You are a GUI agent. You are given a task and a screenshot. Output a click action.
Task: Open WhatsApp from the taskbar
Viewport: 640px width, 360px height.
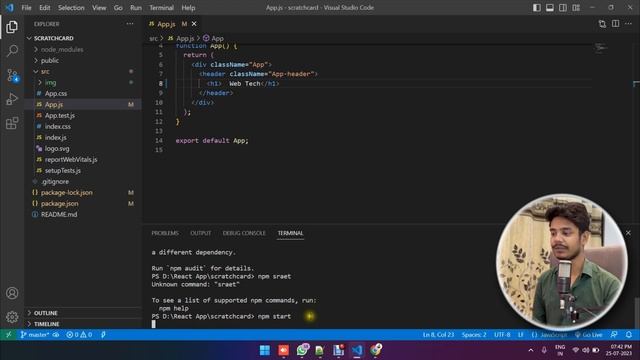click(302, 350)
